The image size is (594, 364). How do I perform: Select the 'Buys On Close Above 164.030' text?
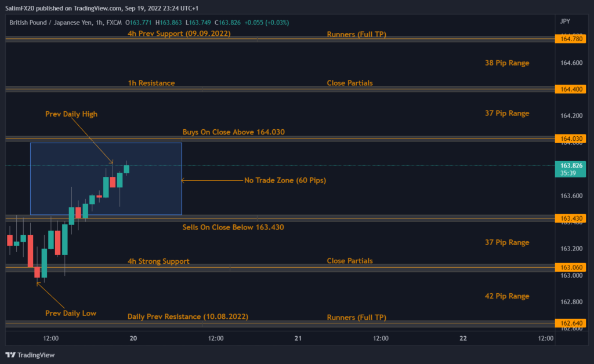pos(233,132)
